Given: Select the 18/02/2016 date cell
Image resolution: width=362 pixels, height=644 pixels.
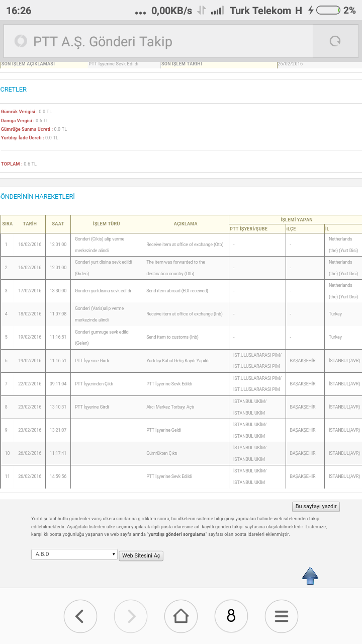Looking at the screenshot, I should [30, 314].
